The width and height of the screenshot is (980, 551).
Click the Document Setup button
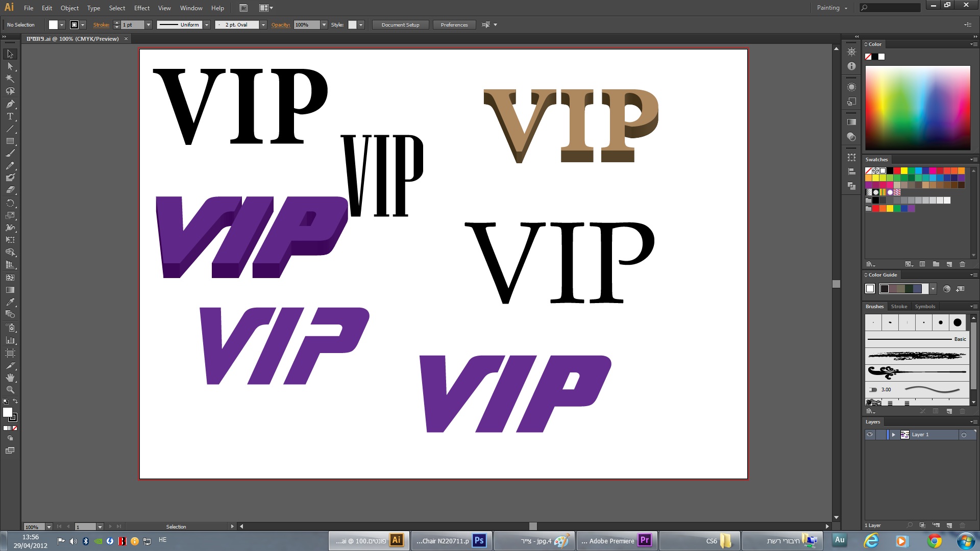(x=400, y=25)
